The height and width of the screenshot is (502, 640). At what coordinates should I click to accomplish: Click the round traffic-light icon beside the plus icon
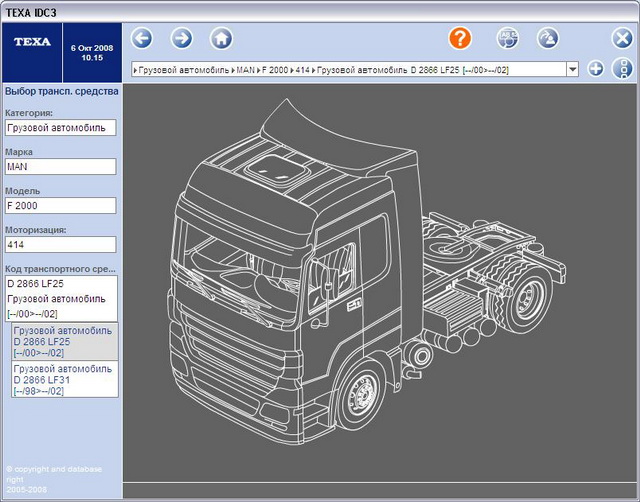(x=623, y=69)
